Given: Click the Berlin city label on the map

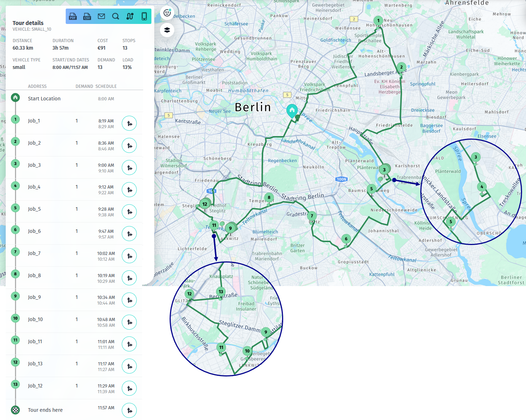Looking at the screenshot, I should (253, 107).
